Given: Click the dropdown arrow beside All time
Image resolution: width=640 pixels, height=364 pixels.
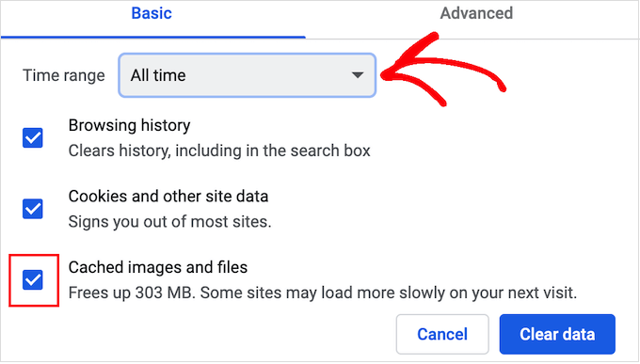Looking at the screenshot, I should click(358, 75).
